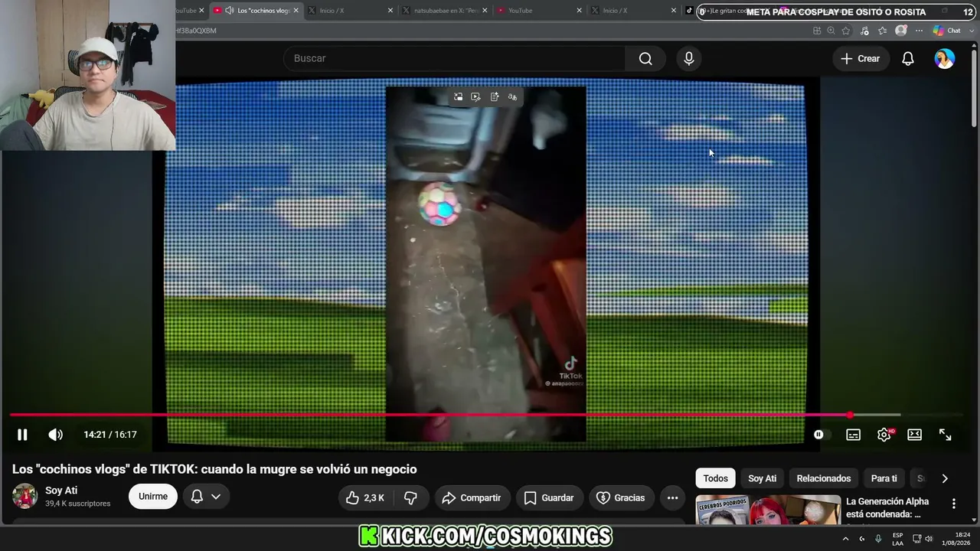Toggle the autoplay switch in the player
The height and width of the screenshot is (551, 980).
click(x=822, y=435)
